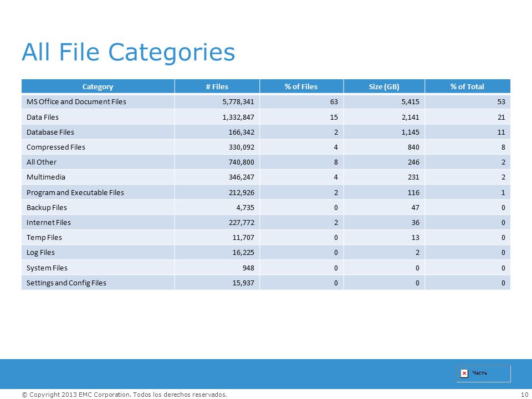Click the size value 13
The image size is (532, 399).
(415, 237)
